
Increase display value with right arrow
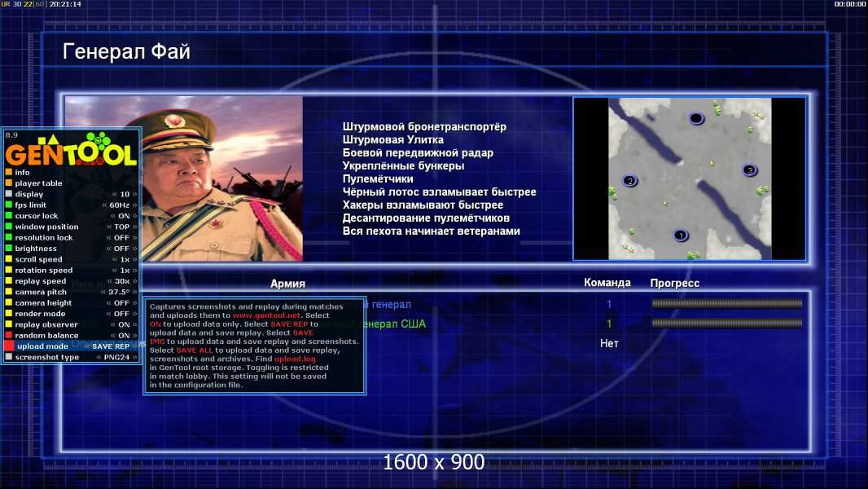134,195
